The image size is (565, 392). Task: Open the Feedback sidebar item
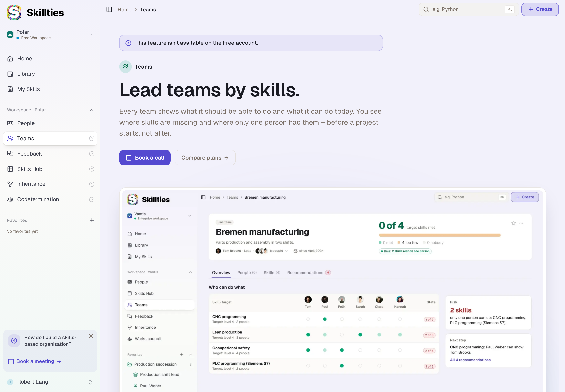50,154
